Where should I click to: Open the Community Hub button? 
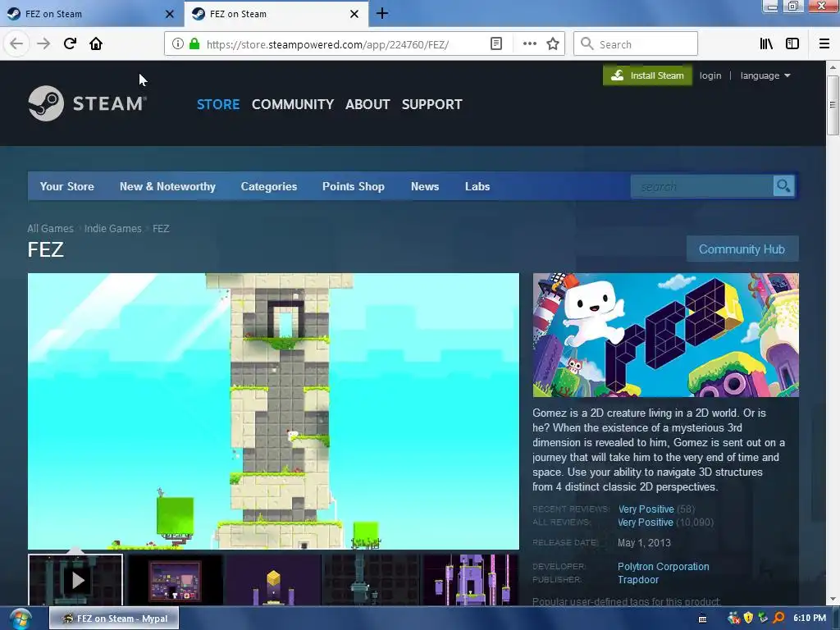[742, 249]
